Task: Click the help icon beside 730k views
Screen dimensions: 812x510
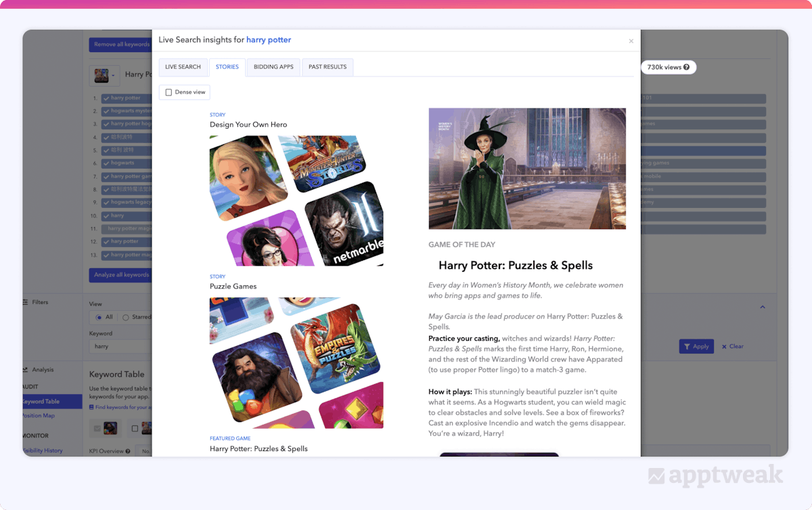Action: (x=686, y=67)
